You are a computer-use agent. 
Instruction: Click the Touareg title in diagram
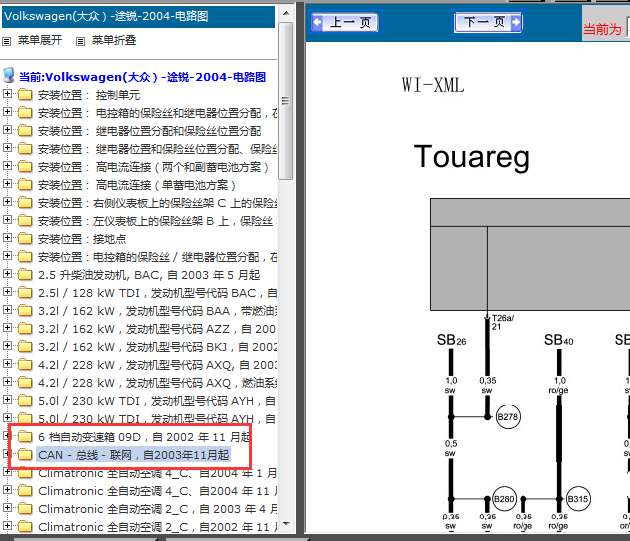pos(472,157)
